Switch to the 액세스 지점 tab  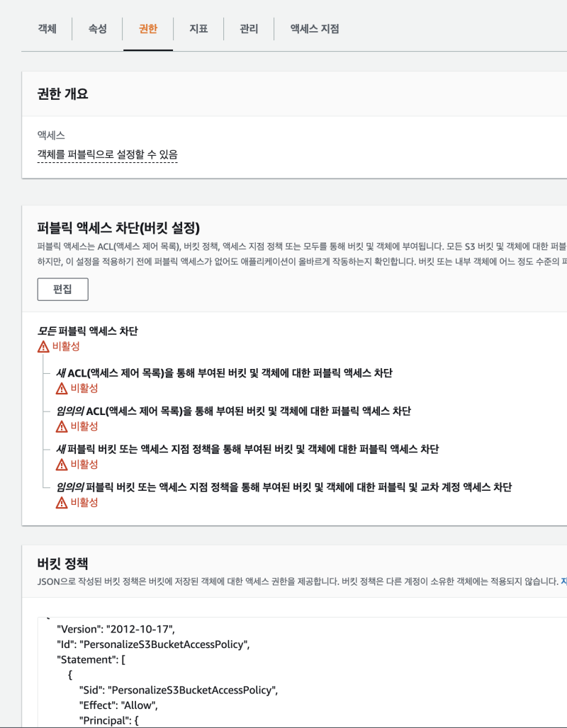click(315, 29)
